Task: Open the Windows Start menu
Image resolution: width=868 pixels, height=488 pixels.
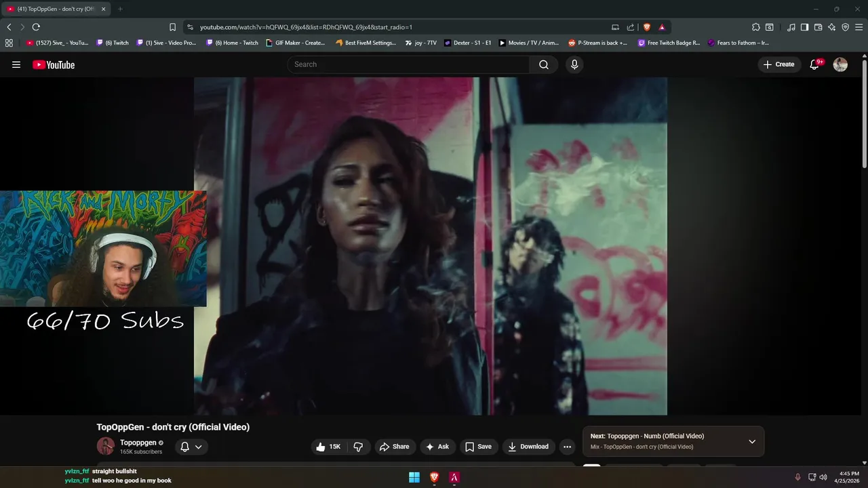Action: (414, 477)
